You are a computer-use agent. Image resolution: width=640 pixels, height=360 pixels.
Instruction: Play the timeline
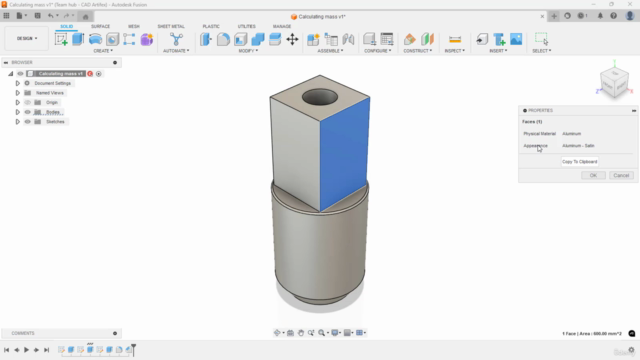click(26, 350)
